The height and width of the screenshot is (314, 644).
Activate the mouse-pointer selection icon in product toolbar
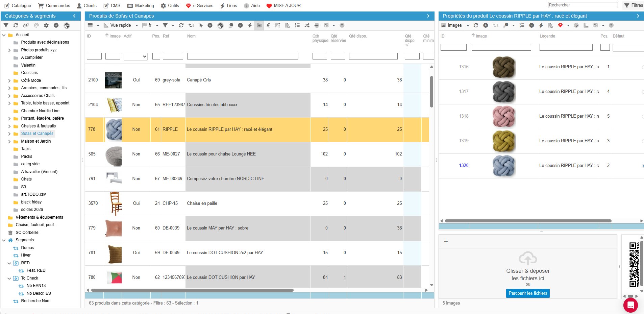click(201, 25)
